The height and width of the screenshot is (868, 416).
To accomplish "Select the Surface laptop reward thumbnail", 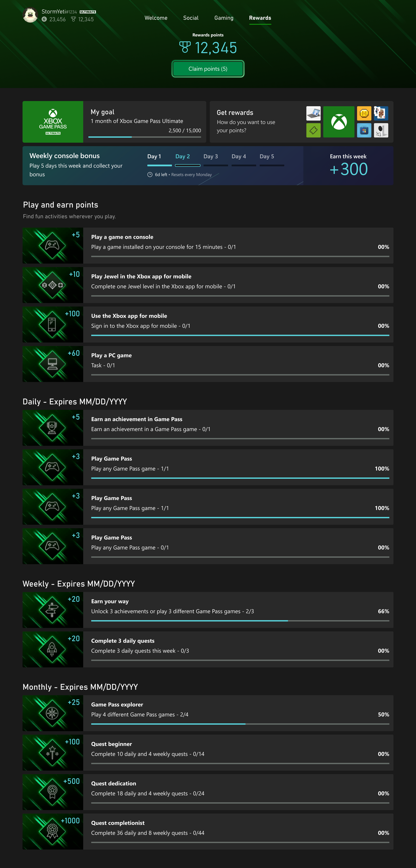I will tap(313, 114).
